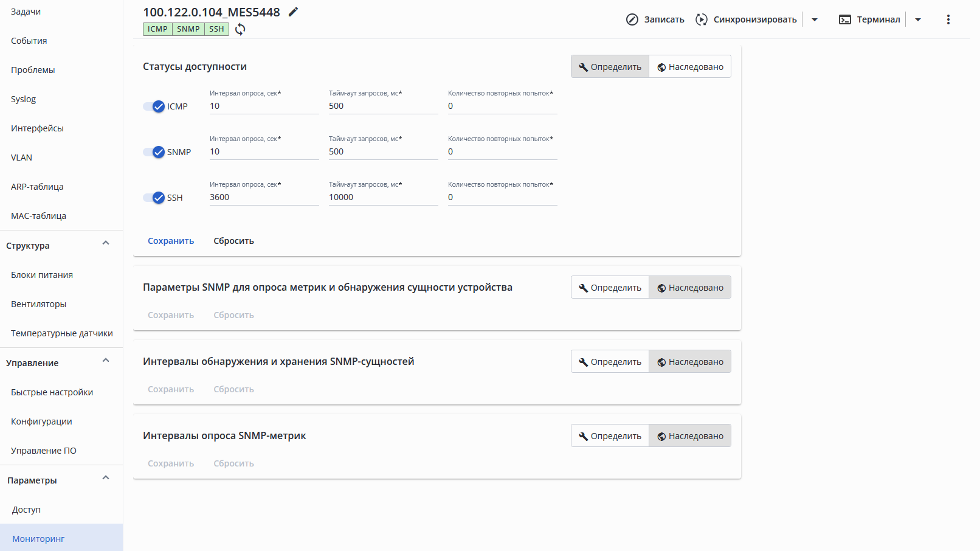Click the Синхронизировать sync icon
This screenshot has height=551, width=980.
pos(702,19)
